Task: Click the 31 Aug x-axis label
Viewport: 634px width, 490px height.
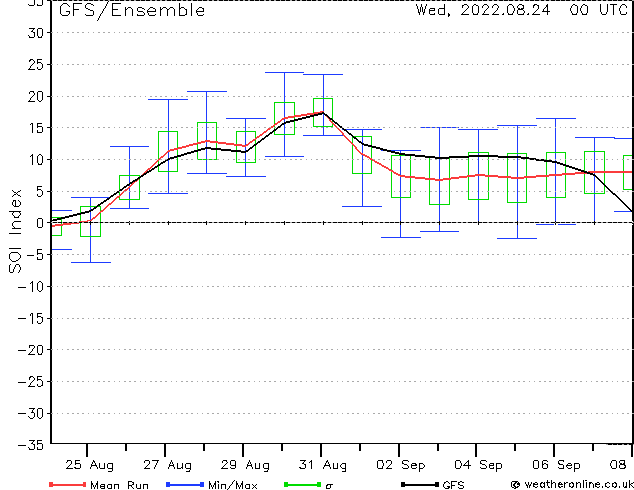Action: [323, 465]
